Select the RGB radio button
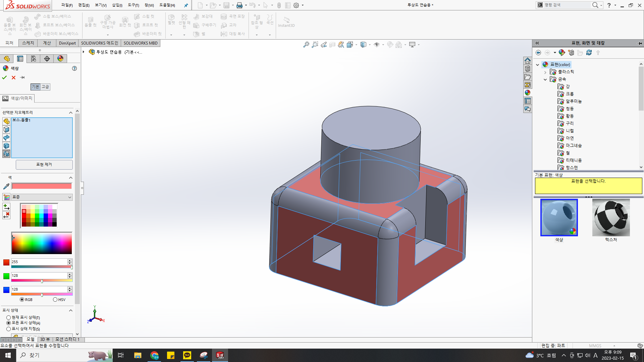 [22, 300]
